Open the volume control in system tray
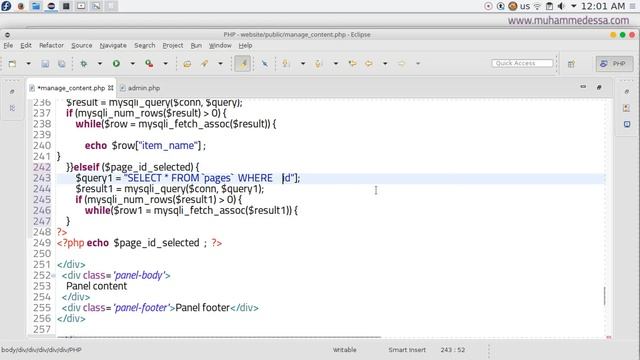 562,6
